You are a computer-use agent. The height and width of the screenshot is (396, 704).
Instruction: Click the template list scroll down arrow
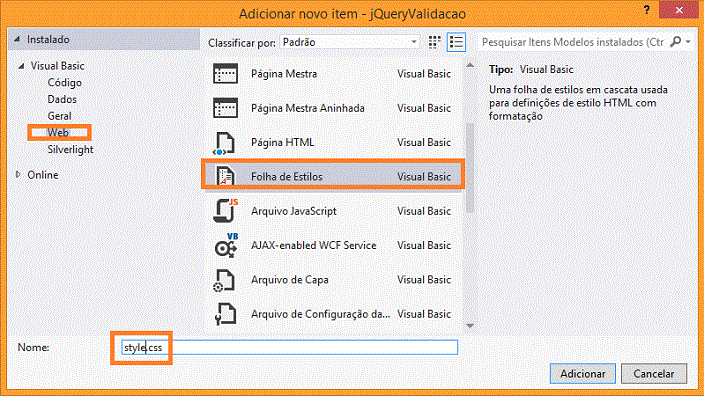tap(470, 326)
